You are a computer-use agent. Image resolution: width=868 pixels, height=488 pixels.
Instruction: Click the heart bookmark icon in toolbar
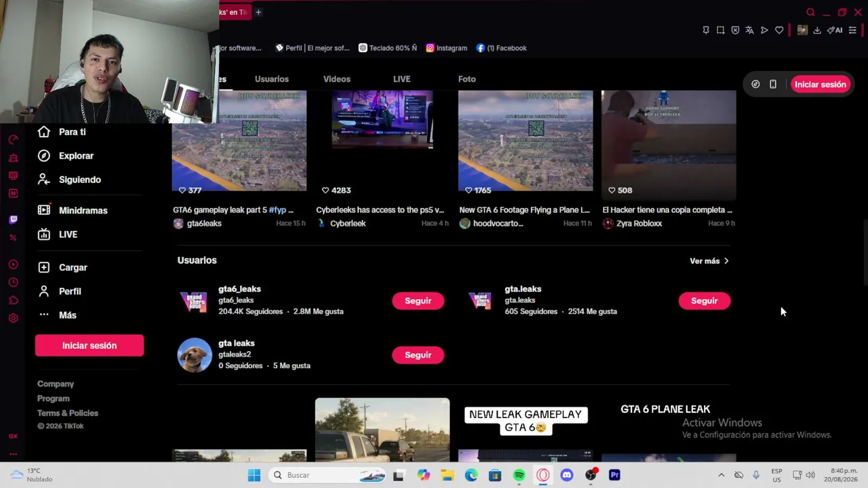tap(779, 30)
